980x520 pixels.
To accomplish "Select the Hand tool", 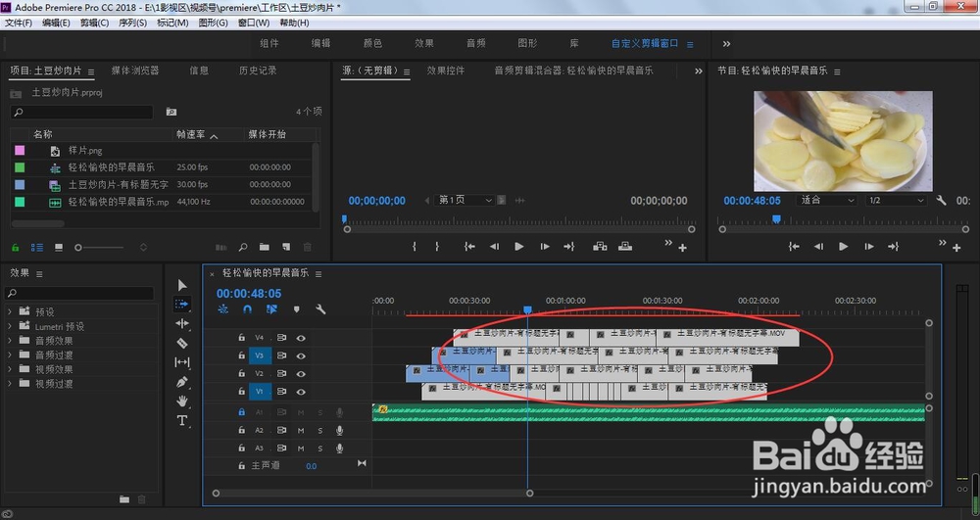I will click(x=182, y=401).
